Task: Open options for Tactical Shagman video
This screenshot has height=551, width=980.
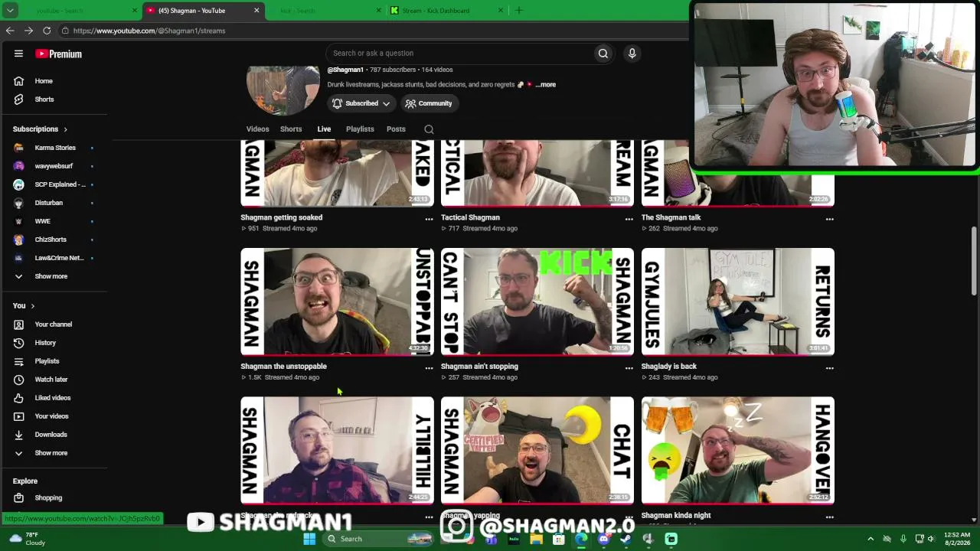Action: click(x=629, y=219)
